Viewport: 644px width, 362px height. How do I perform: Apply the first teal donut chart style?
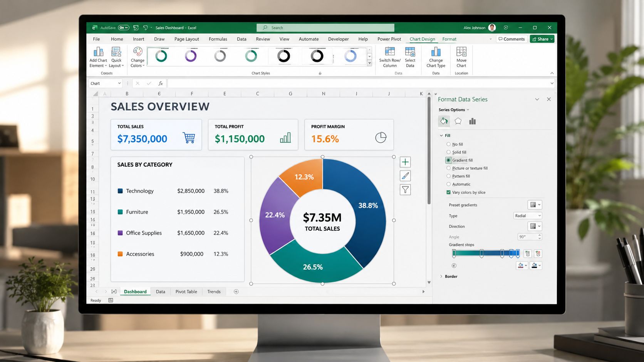[161, 56]
